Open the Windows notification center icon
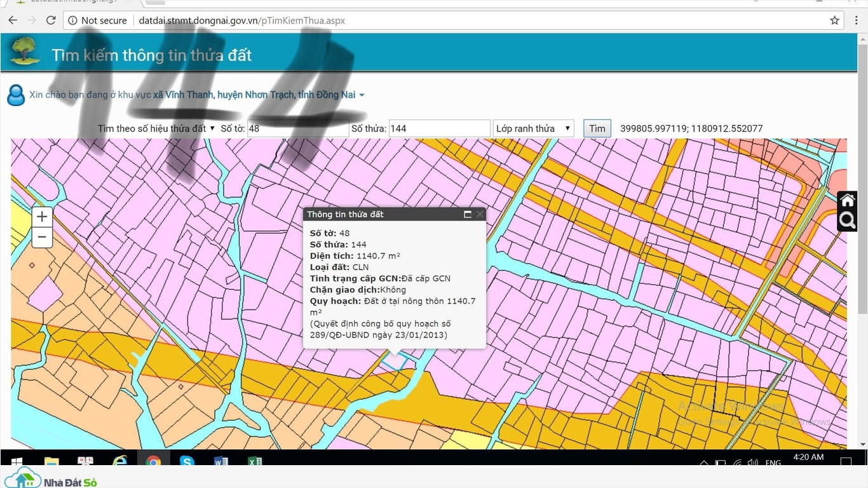The image size is (868, 488). (846, 462)
